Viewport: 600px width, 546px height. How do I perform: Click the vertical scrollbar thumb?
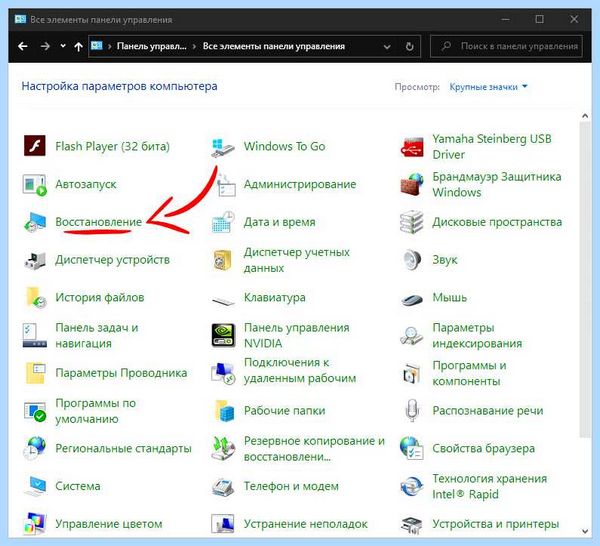[585, 280]
